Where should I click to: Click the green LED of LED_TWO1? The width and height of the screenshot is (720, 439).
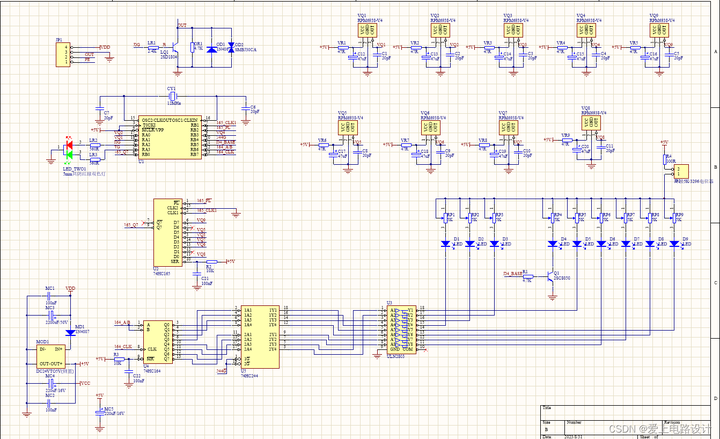tap(69, 155)
